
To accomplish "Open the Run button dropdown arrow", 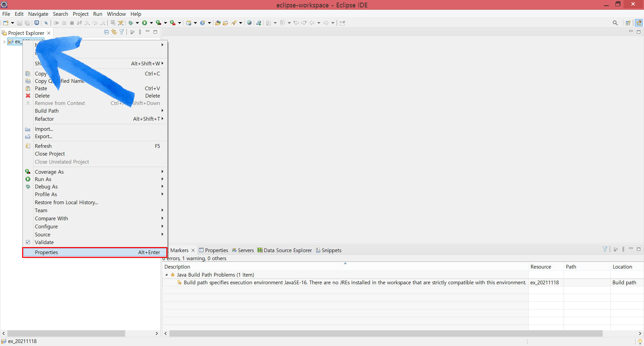I will (x=151, y=23).
